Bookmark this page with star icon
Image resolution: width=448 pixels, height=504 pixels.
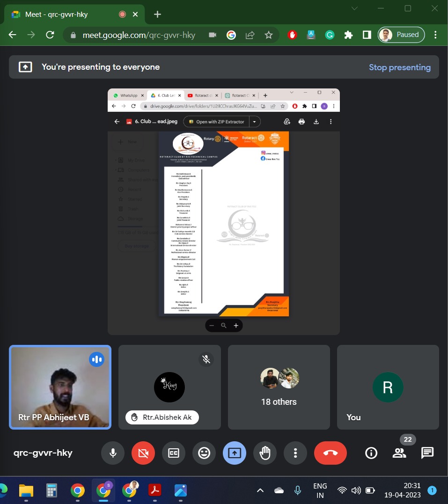pos(269,35)
